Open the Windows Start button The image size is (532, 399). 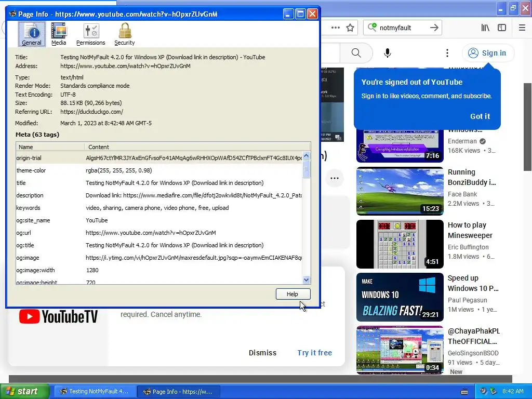[x=24, y=391]
